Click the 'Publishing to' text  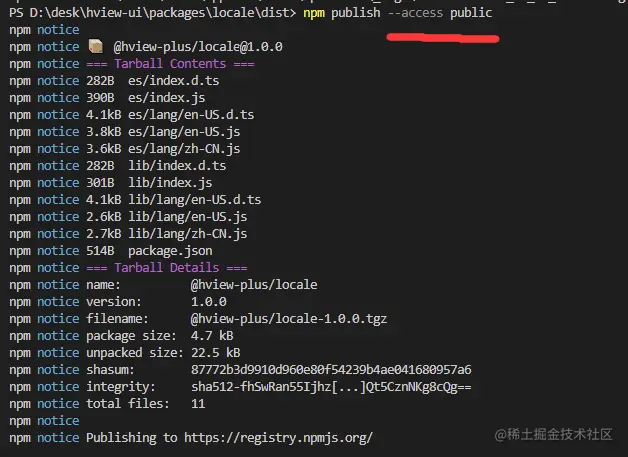tap(131, 438)
